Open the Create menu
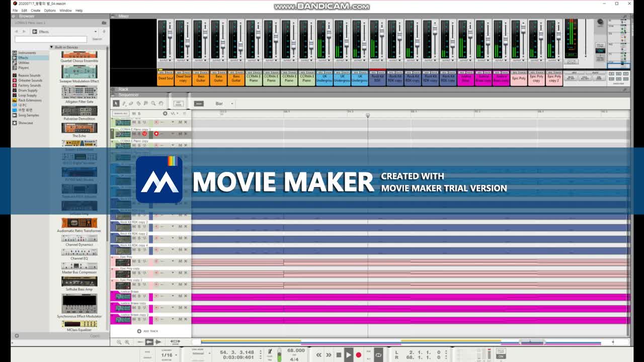The image size is (644, 362). [35, 10]
